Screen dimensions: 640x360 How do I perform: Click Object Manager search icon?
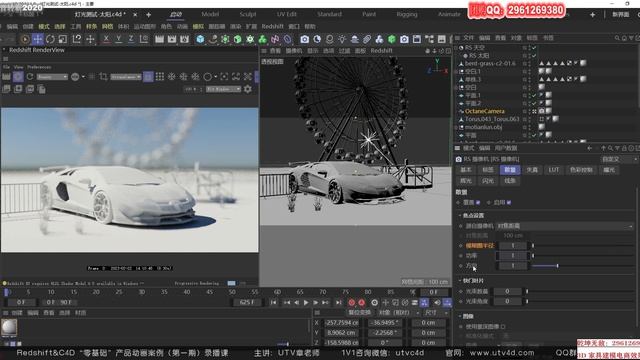[x=617, y=38]
